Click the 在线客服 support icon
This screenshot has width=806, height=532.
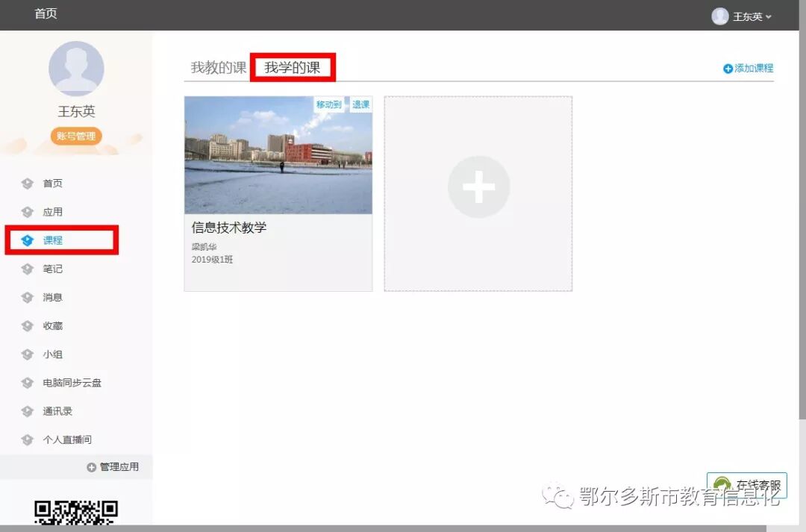722,484
